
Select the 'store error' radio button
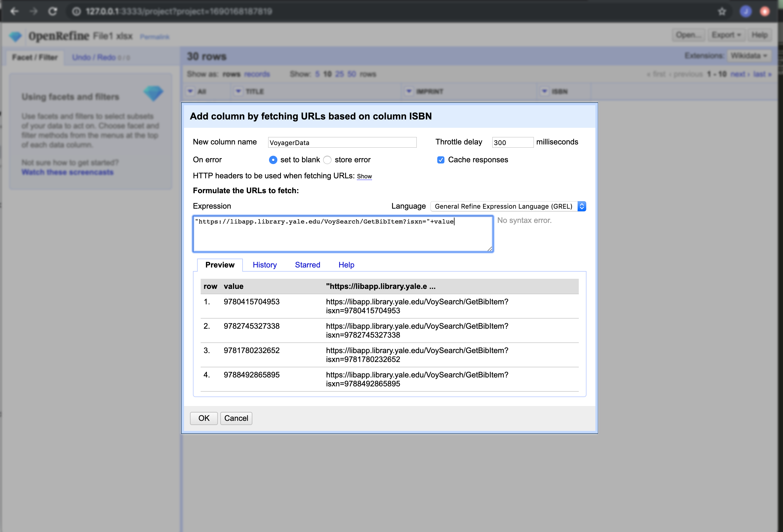click(327, 160)
